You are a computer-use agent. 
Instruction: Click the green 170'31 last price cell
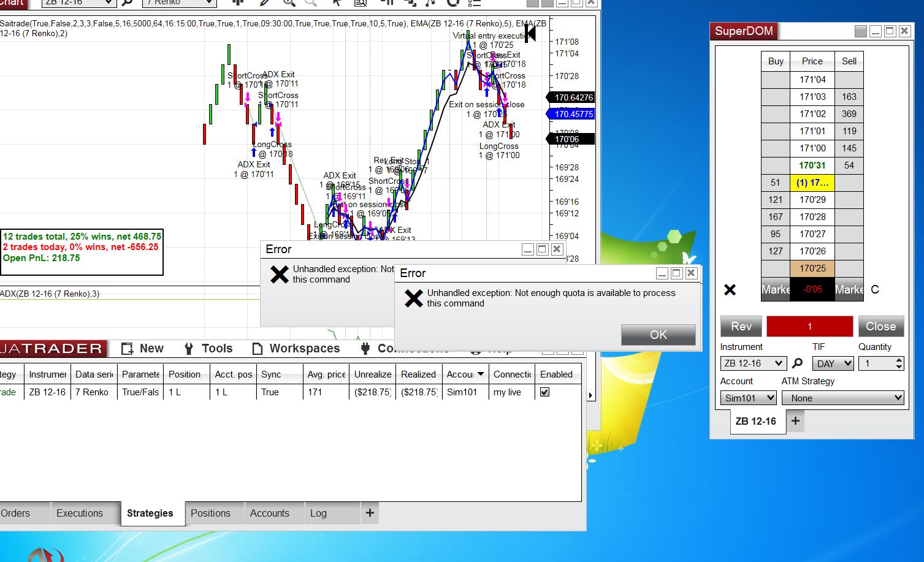812,165
